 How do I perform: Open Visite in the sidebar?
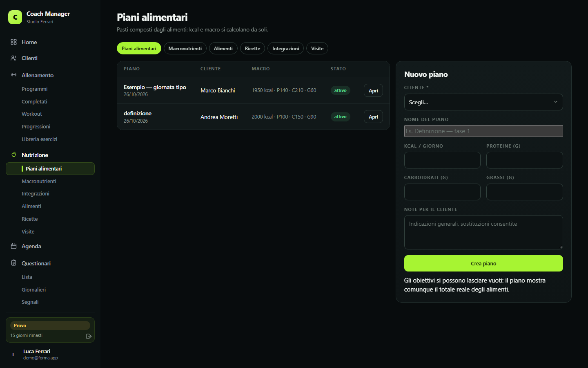[x=28, y=231]
